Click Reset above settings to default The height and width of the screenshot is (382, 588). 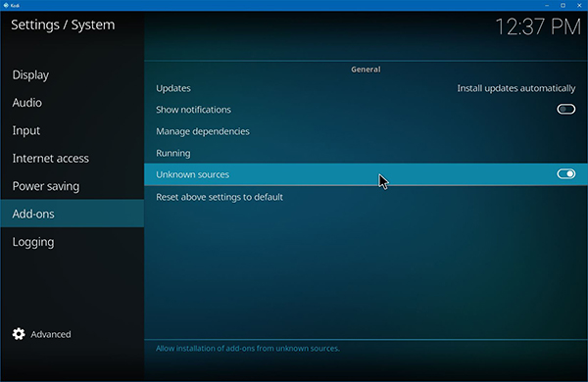(366, 197)
